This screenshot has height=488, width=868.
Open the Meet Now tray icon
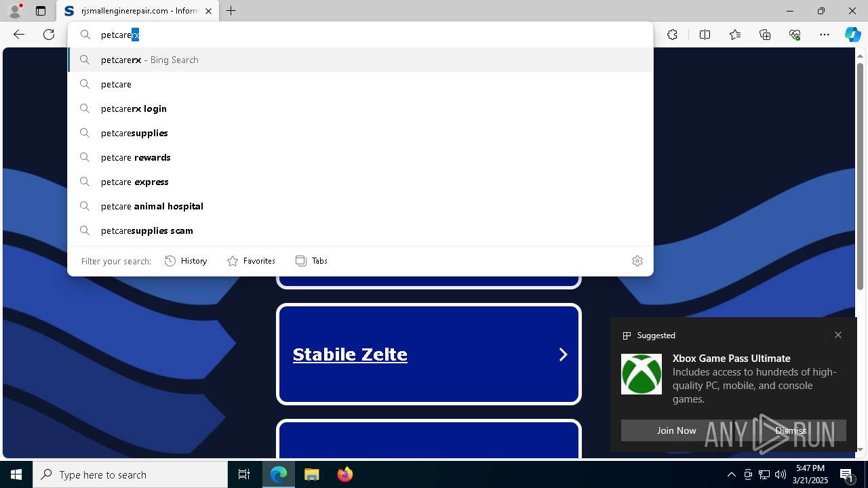click(748, 474)
